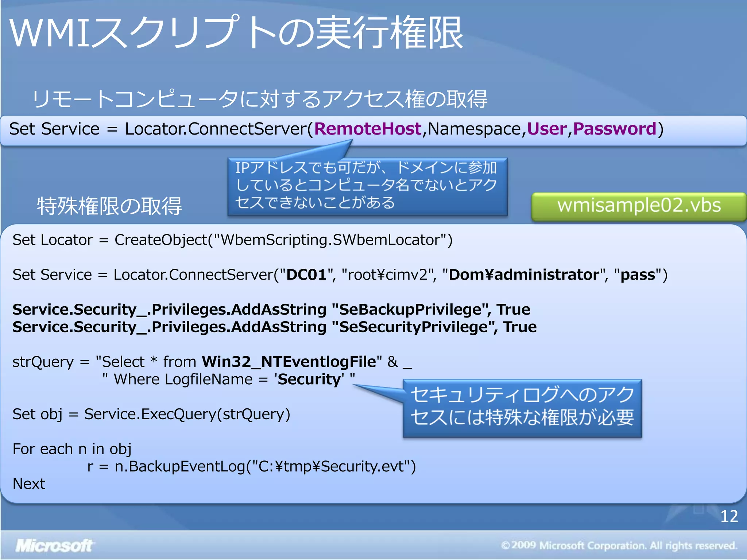Click the Namespace parameter text
The height and width of the screenshot is (560, 747).
pyautogui.click(x=474, y=129)
